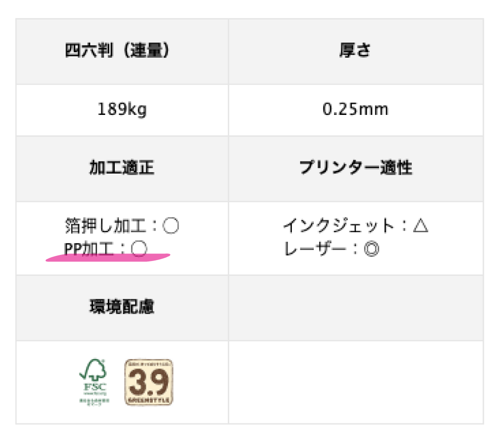Click the double circle beside レーザー

(371, 249)
